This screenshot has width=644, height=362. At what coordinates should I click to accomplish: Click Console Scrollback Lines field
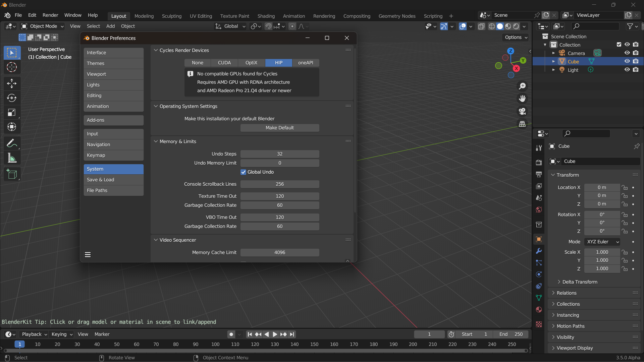tap(280, 184)
